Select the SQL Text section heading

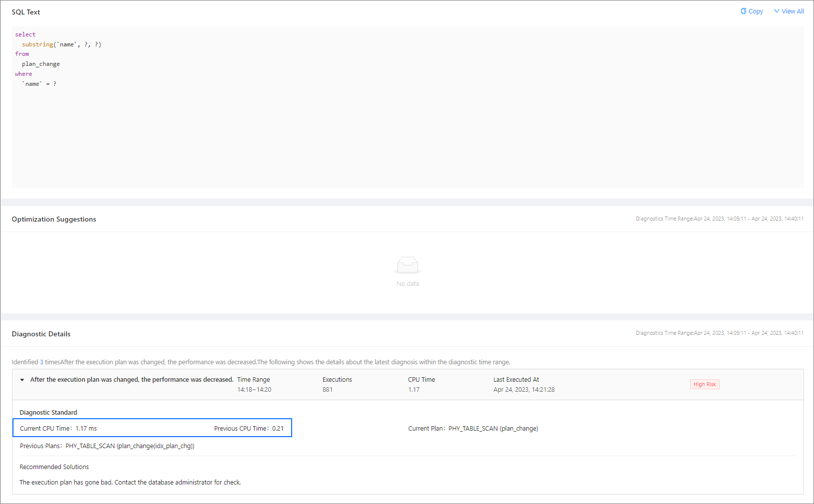click(x=26, y=12)
